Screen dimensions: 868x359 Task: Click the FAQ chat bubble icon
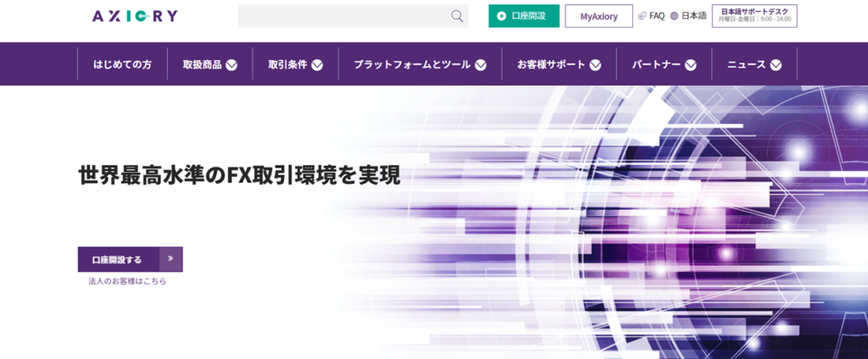point(643,16)
